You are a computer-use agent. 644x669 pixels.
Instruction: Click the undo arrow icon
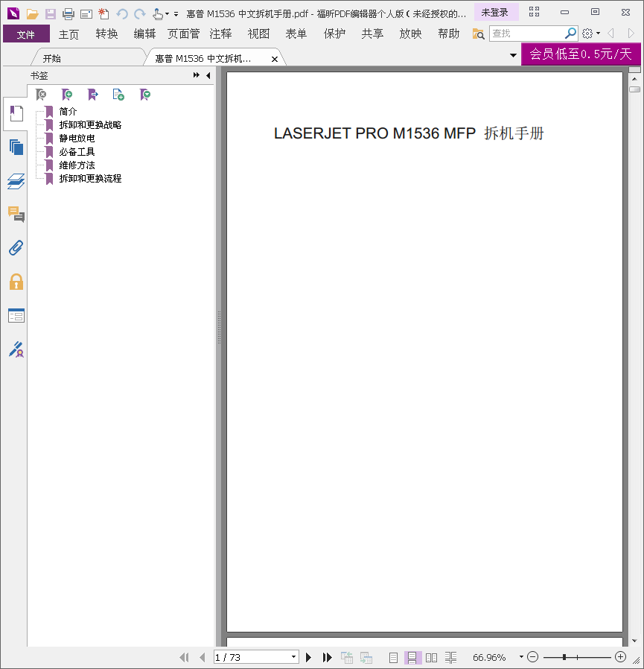[x=122, y=14]
